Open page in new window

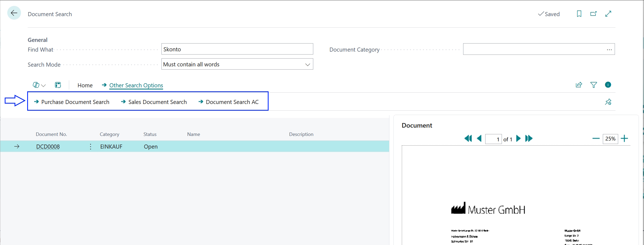tap(593, 14)
